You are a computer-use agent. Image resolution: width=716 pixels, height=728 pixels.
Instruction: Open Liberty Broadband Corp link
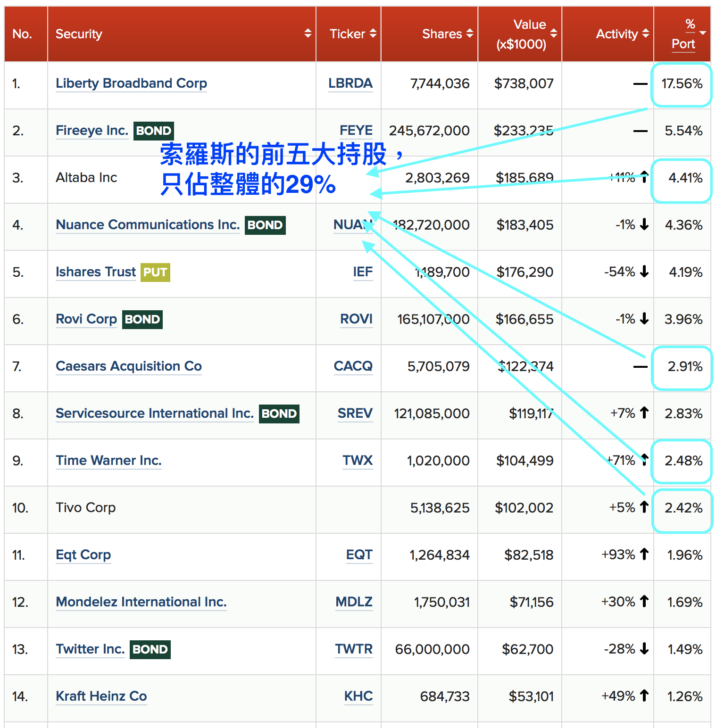click(x=131, y=83)
